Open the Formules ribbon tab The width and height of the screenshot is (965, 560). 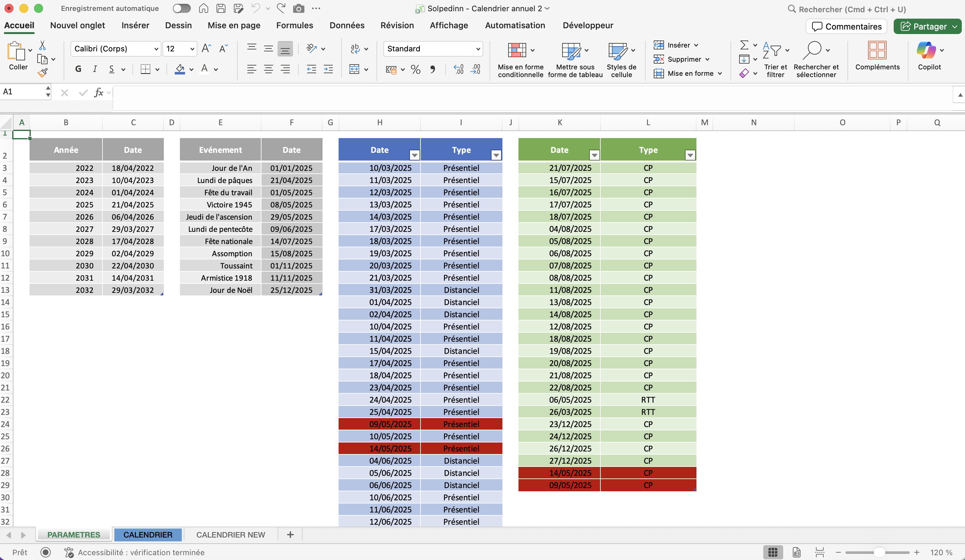(295, 25)
